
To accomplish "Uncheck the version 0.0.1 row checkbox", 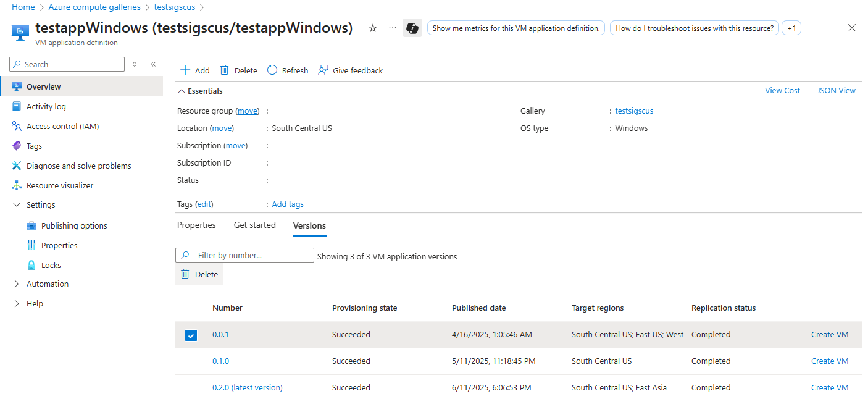I will click(x=191, y=335).
